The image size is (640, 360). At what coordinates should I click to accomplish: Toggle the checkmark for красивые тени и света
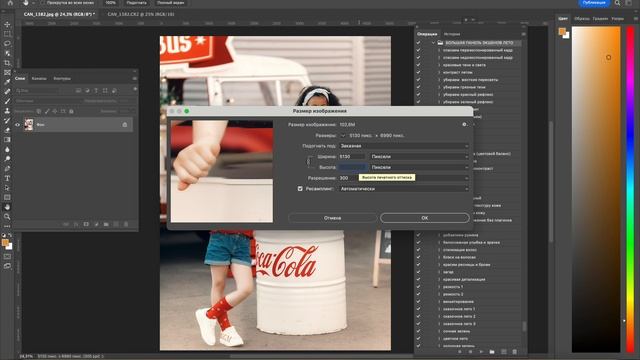tap(418, 65)
